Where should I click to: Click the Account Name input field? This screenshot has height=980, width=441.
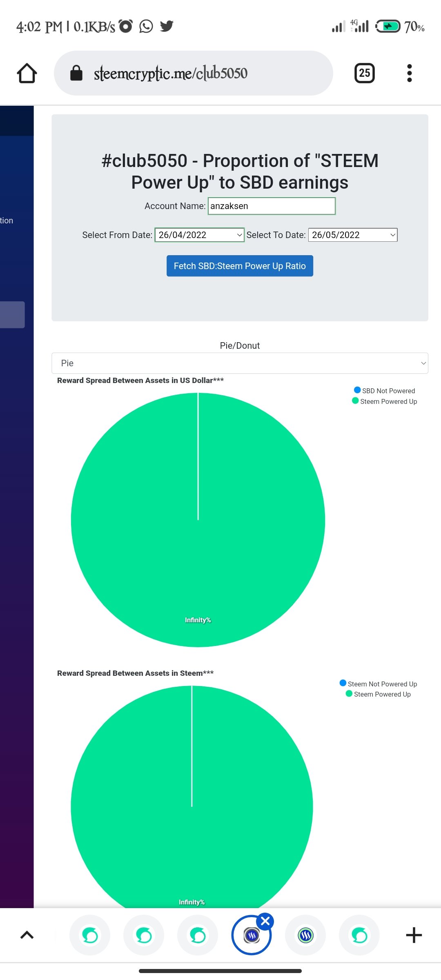click(272, 206)
